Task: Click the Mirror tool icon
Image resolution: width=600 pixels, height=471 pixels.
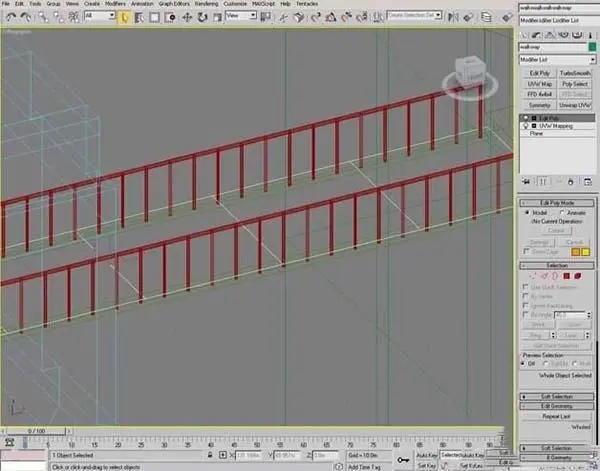Action: pyautogui.click(x=453, y=17)
